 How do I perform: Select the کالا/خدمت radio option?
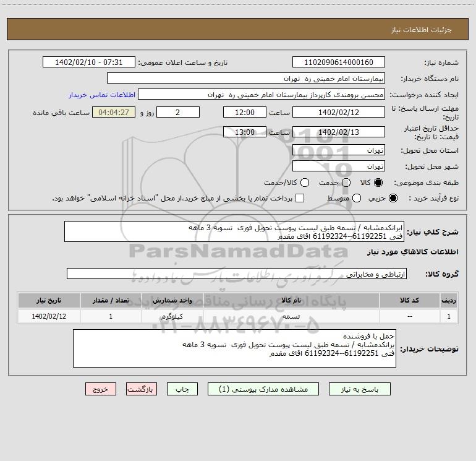coord(305,183)
